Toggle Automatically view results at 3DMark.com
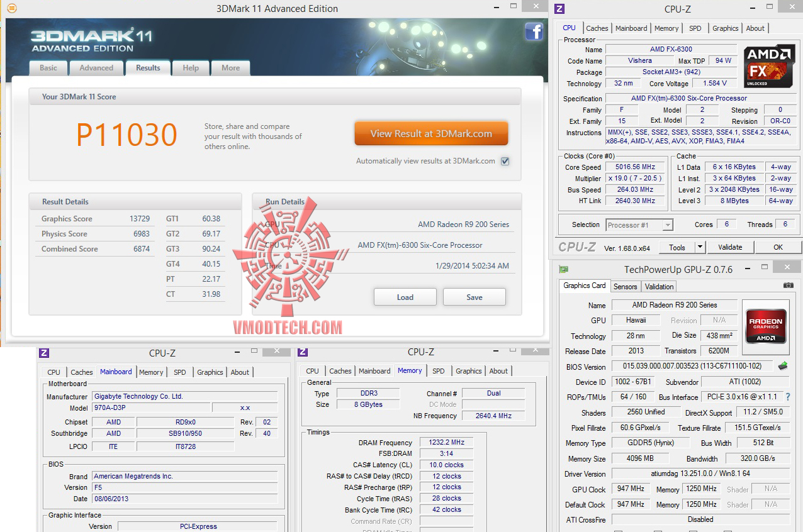 tap(505, 161)
